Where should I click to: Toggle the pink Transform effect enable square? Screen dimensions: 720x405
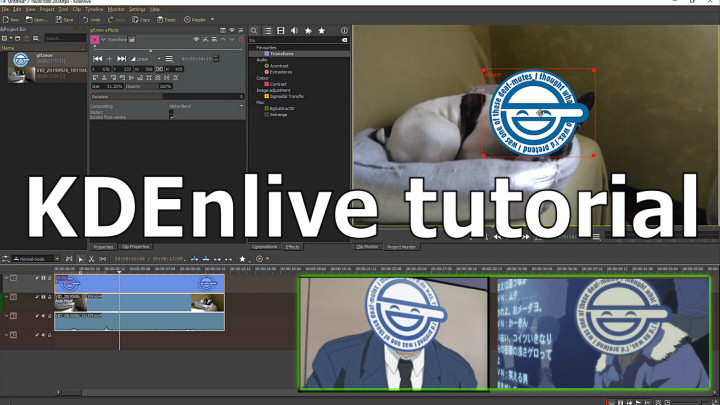[95, 40]
